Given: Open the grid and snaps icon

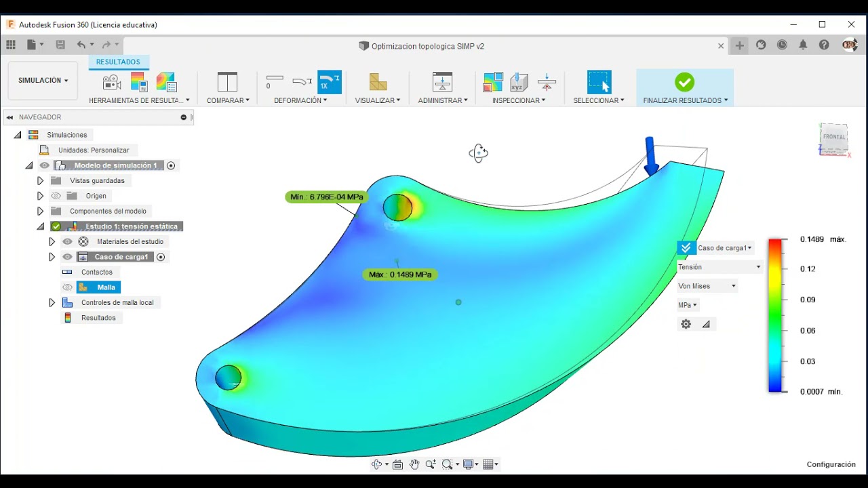Looking at the screenshot, I should tap(489, 464).
